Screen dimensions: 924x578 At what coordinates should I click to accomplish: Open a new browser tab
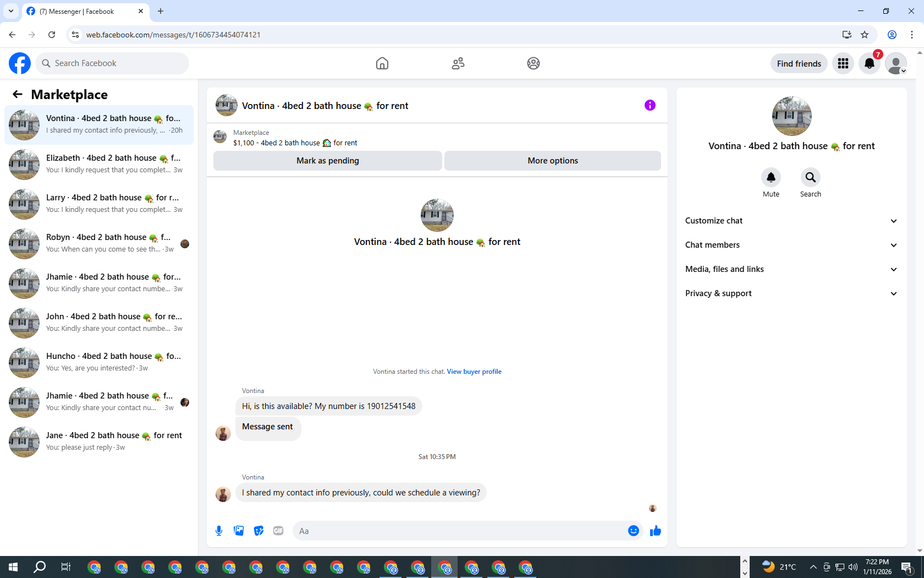pyautogui.click(x=161, y=11)
